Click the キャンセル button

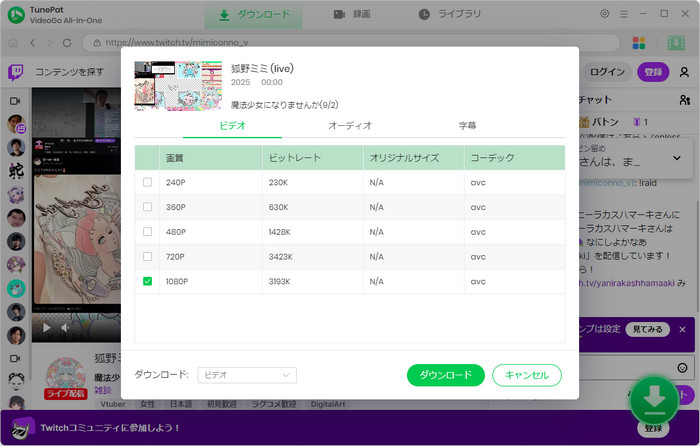[527, 375]
